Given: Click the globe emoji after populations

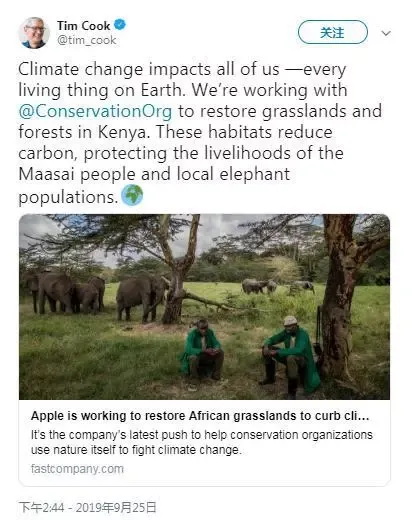Looking at the screenshot, I should 132,195.
